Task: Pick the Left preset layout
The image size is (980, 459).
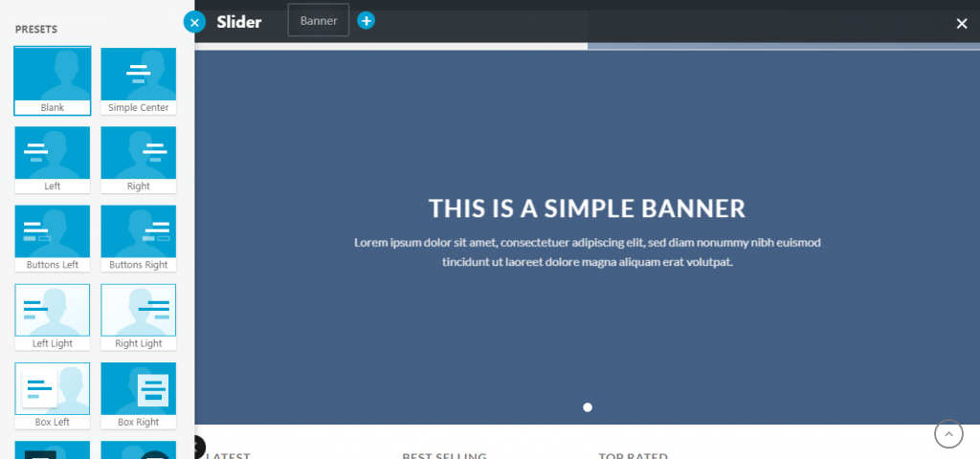Action: pos(53,160)
